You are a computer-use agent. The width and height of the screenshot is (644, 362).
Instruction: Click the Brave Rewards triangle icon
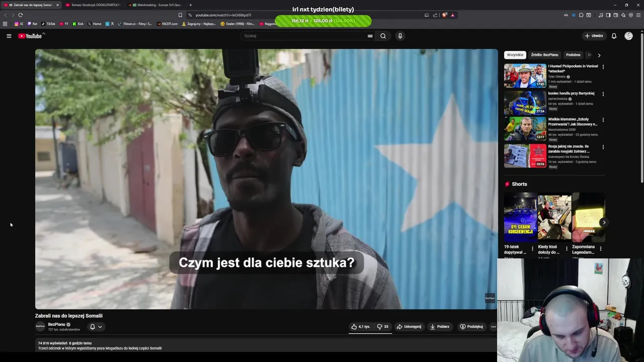[452, 15]
